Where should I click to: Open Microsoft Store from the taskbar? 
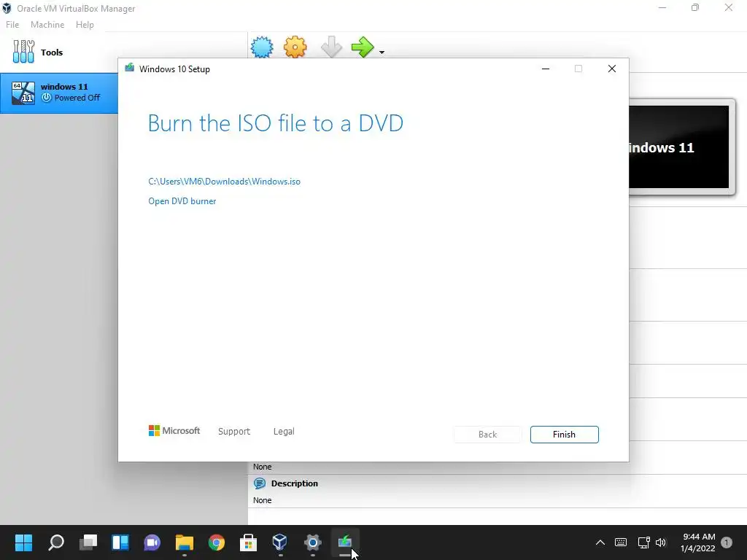click(248, 542)
